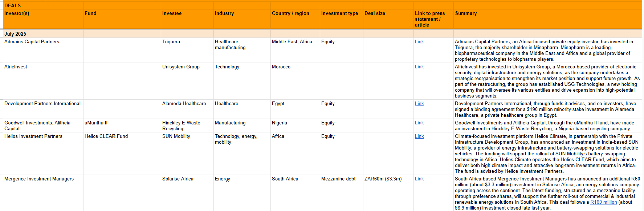
Task: Open the Link for Development Partners International
Action: point(419,104)
